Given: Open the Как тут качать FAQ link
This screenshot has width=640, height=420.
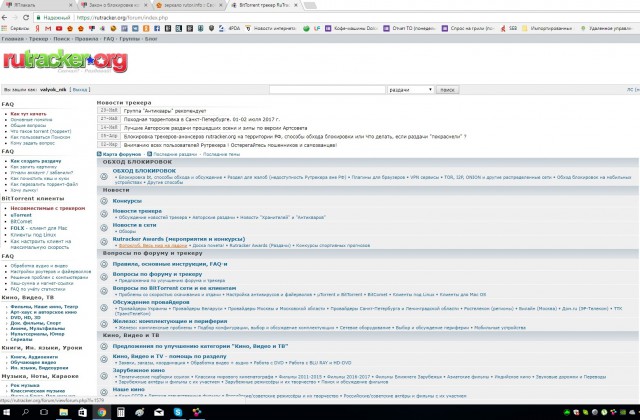Looking at the screenshot, I should coord(28,114).
